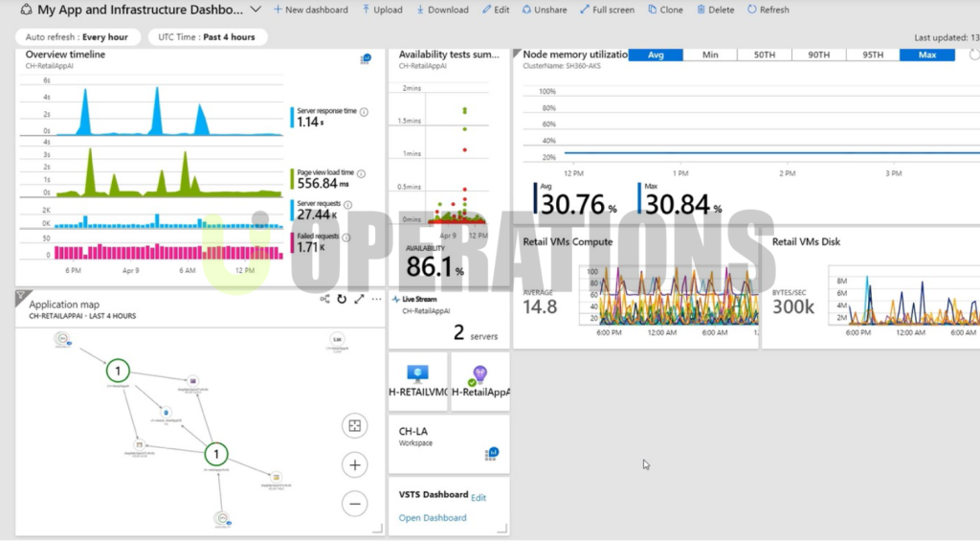Select the 95TH percentile toggle
This screenshot has width=980, height=542.
[x=873, y=55]
